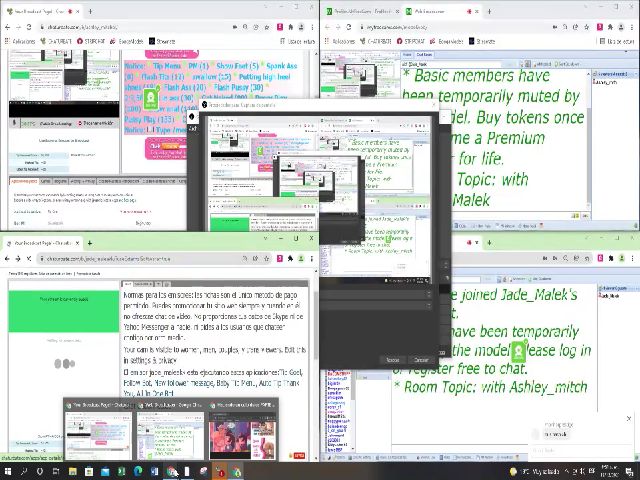Screen dimensions: 640x480
Task: Click Cancel button in capture dialog
Action: [x=421, y=360]
